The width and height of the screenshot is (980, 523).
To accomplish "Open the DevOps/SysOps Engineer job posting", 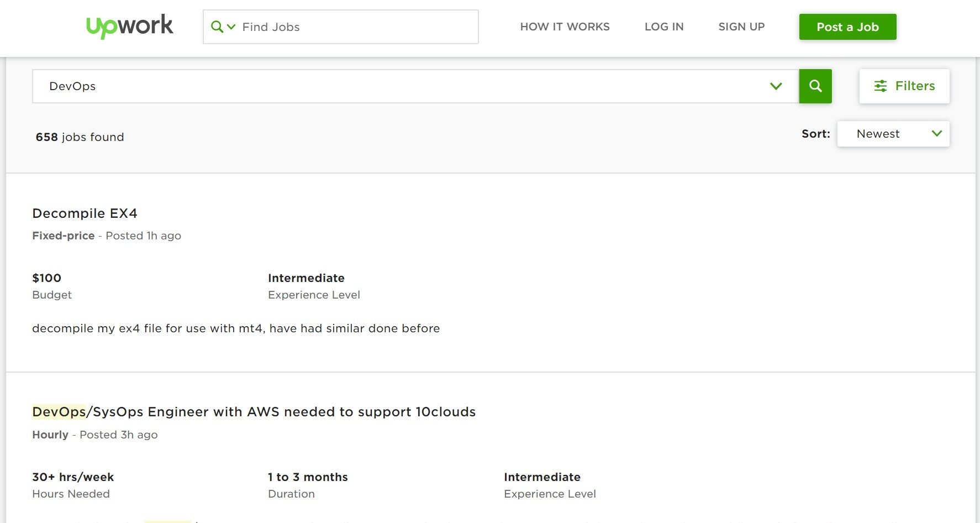I will 254,412.
